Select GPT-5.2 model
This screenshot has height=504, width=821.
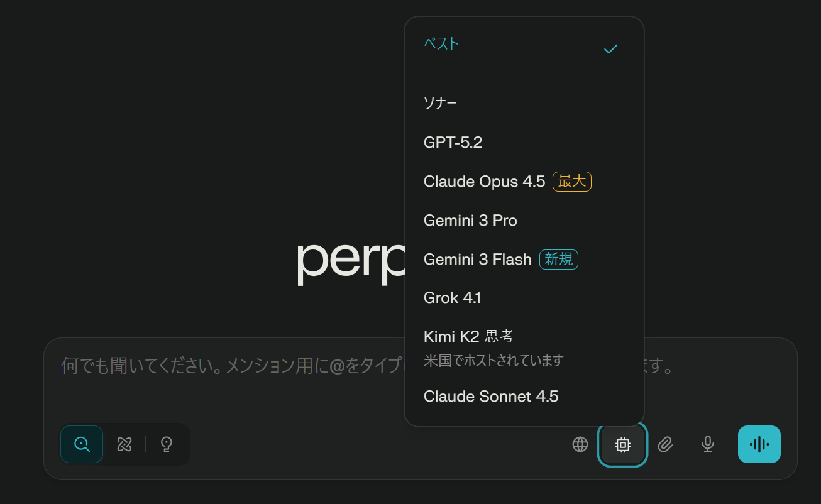coord(453,143)
